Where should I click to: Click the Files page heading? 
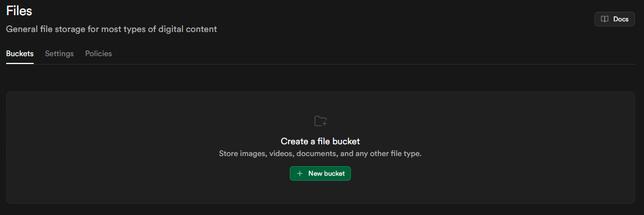pos(19,11)
